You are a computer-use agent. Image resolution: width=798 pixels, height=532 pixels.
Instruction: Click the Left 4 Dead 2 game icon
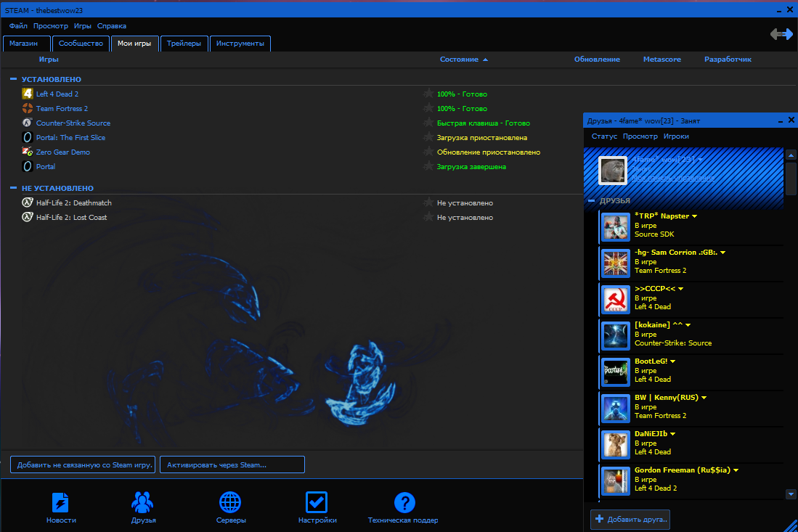28,94
